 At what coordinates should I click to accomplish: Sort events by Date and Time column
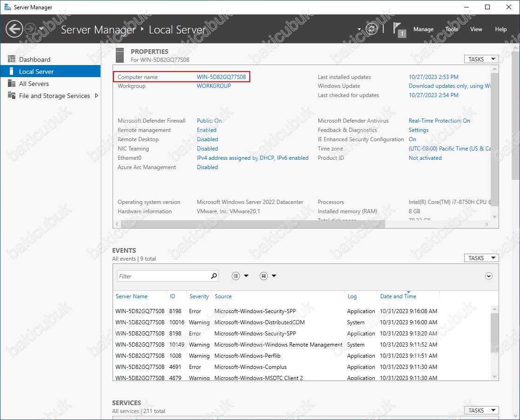click(x=398, y=296)
